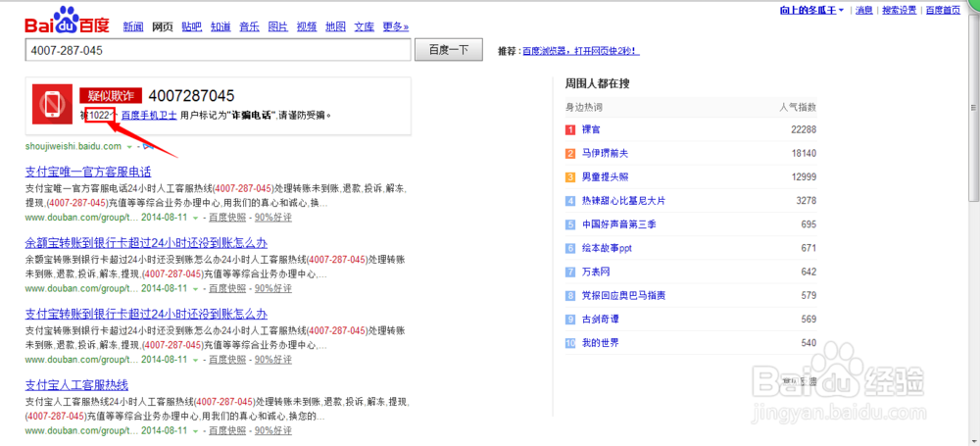Viewport: 980px width, 446px height.
Task: Click popularity value 18140
Action: [x=804, y=153]
